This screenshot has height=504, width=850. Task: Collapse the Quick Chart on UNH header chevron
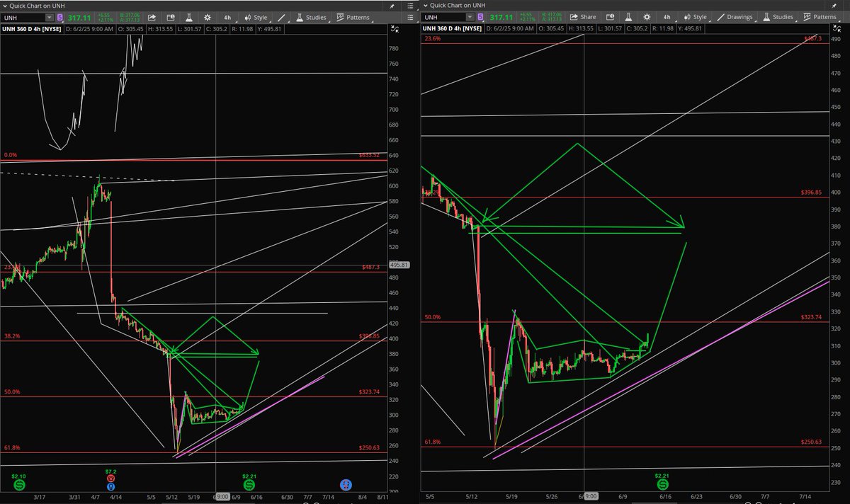4,5
